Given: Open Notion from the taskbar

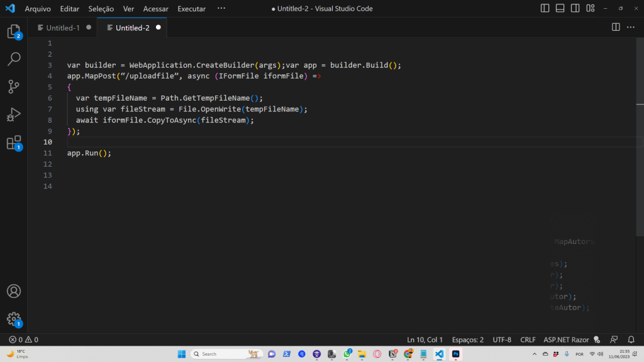Looking at the screenshot, I should click(392, 354).
